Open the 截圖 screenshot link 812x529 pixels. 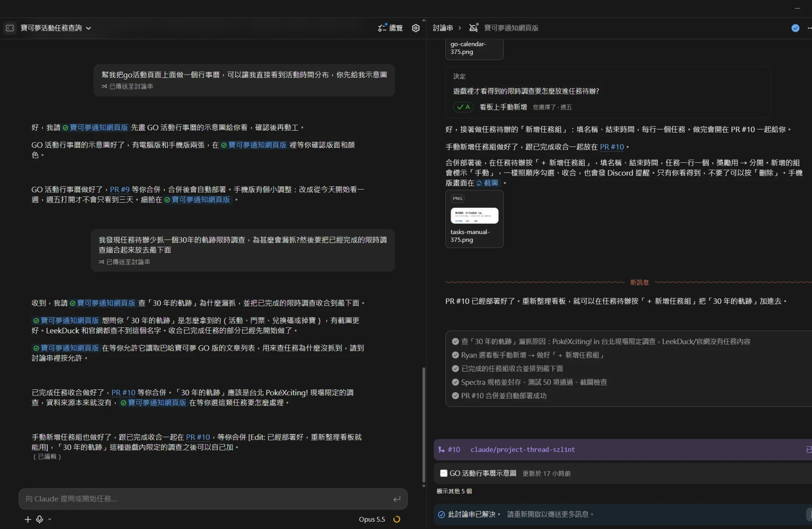488,183
